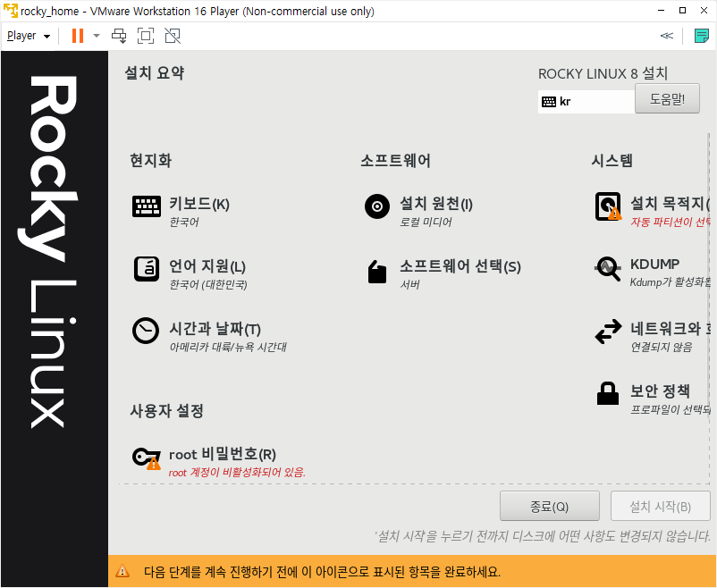
Task: Click the 키보드(K) label
Action: (199, 204)
